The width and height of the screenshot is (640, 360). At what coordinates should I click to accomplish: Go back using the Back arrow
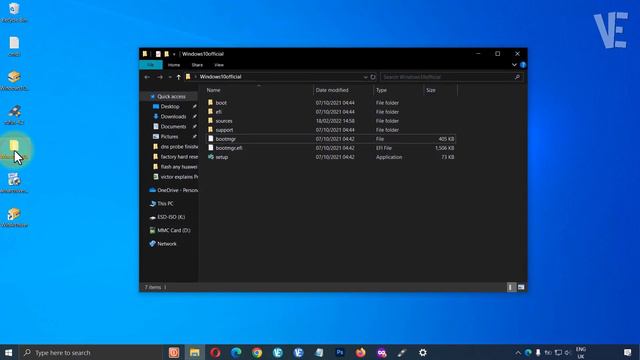[147, 77]
